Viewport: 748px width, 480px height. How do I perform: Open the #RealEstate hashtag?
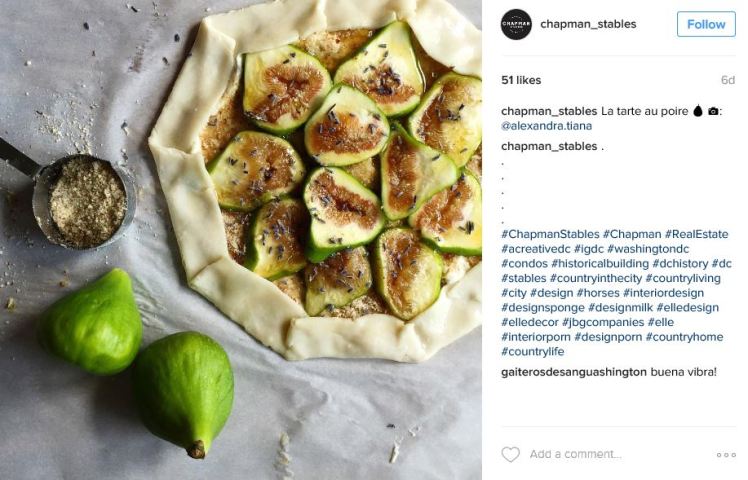click(696, 234)
